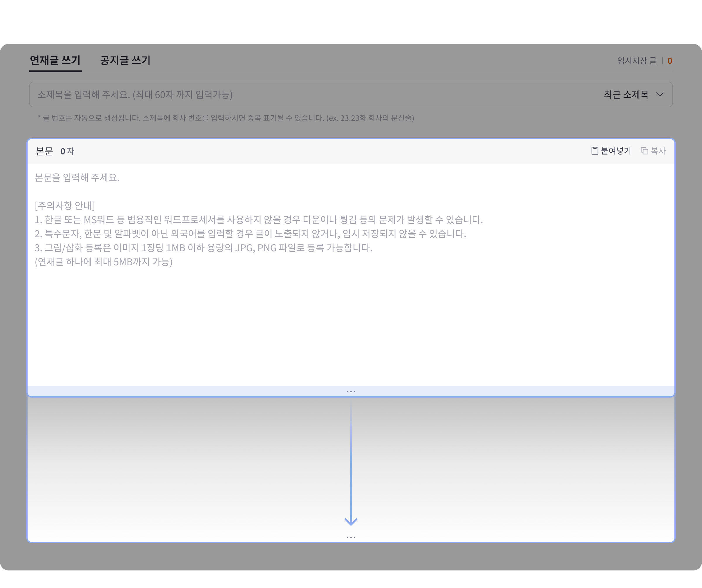
Task: Click the 0 자 character counter
Action: (67, 151)
